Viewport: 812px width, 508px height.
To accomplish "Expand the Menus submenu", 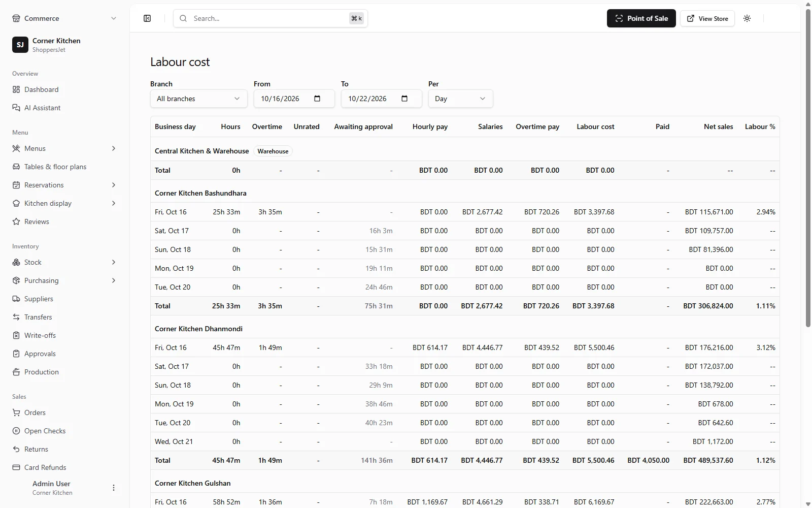I will [x=114, y=148].
